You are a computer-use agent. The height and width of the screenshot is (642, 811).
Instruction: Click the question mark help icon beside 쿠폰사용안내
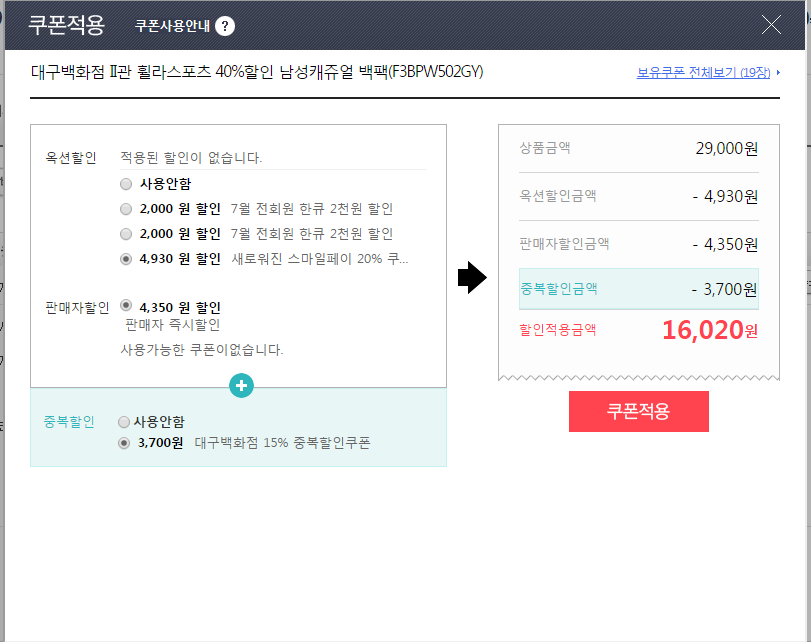[225, 26]
